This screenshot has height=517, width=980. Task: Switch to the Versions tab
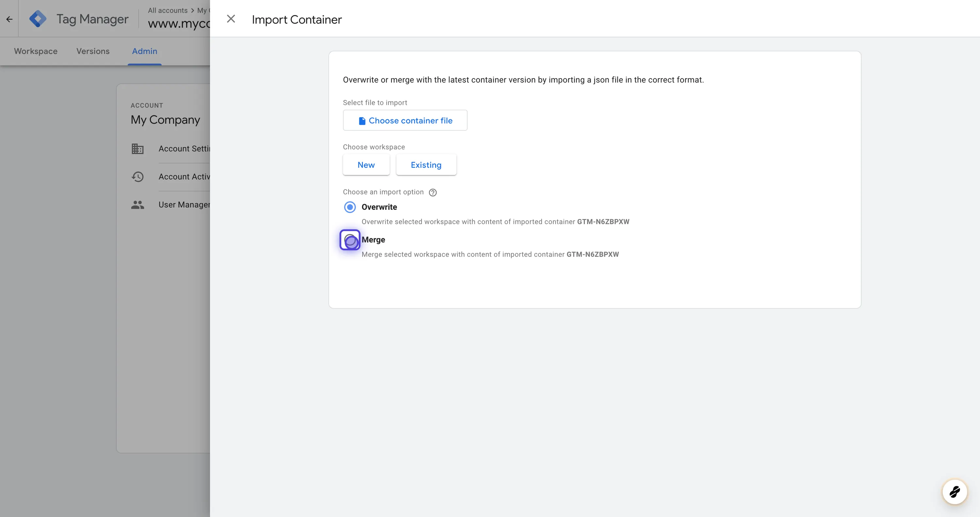[x=93, y=51]
